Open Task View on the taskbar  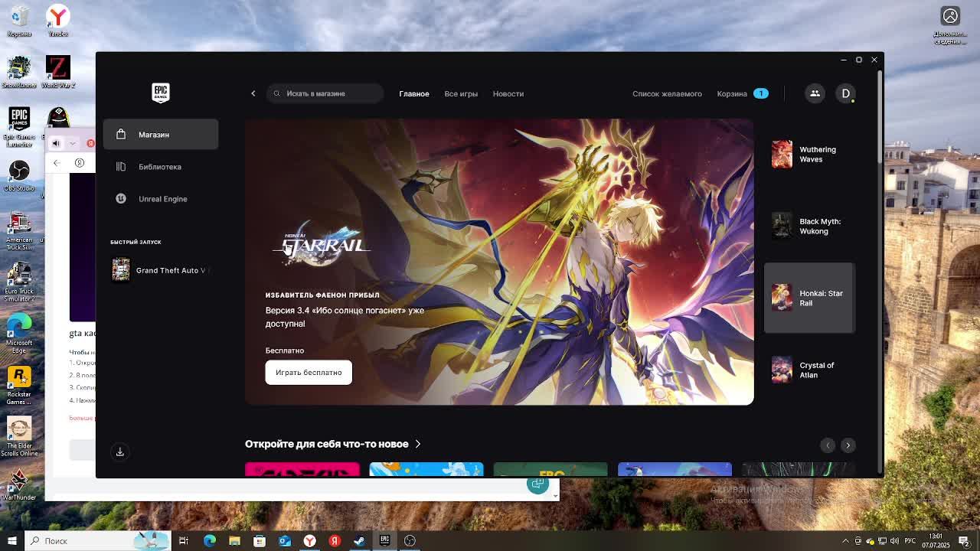coord(184,541)
